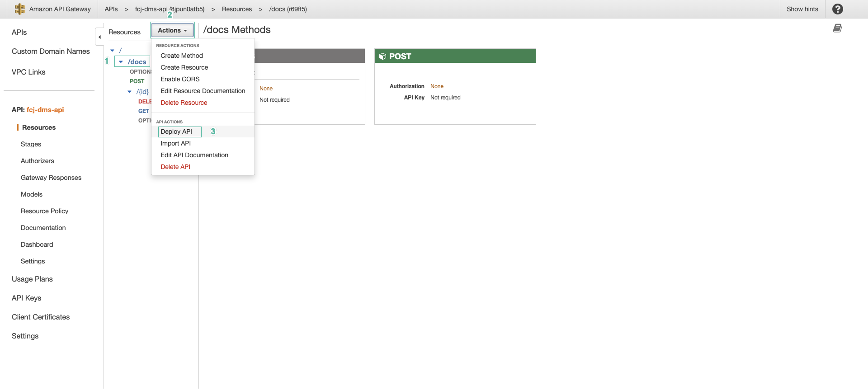Viewport: 868px width, 390px height.
Task: Collapse the /{id} resource tree arrow
Action: coord(129,92)
